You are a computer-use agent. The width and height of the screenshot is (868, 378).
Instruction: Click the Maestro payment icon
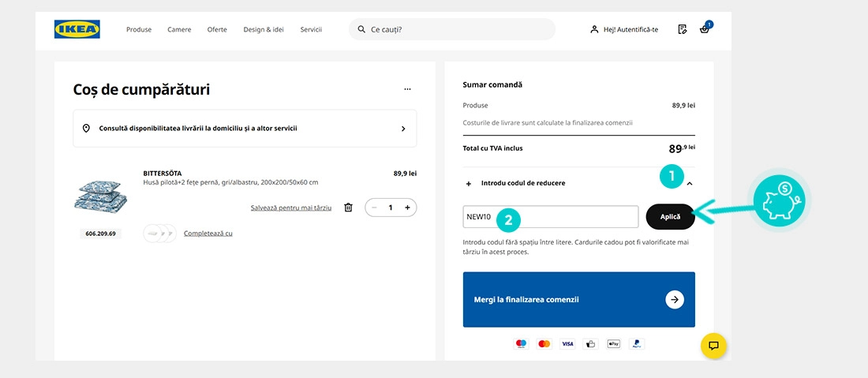[x=522, y=344]
